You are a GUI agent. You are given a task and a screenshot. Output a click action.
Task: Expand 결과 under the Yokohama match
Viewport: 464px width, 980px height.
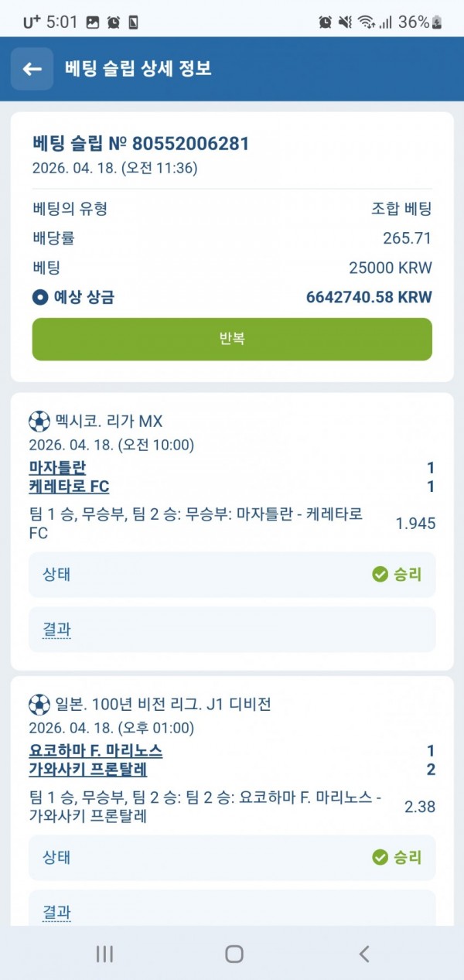click(x=56, y=912)
